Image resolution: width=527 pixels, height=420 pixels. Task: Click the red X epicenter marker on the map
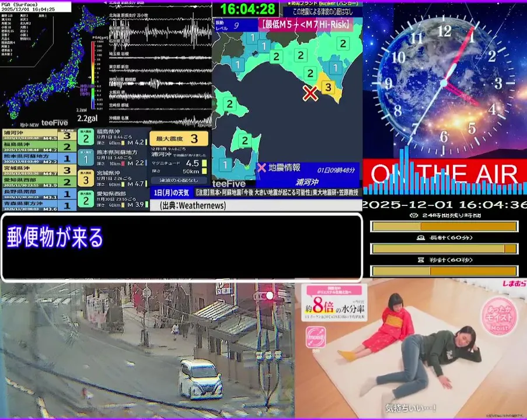click(x=310, y=93)
